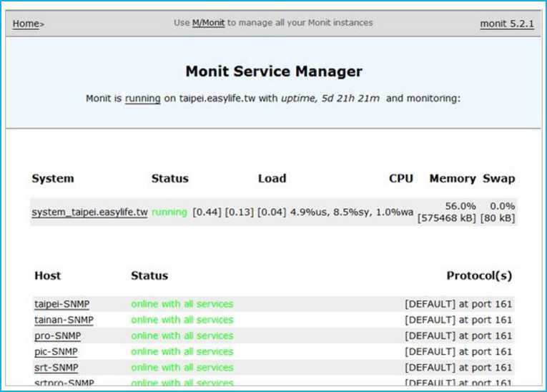Viewport: 547px width, 392px height.
Task: Open the Home link
Action: pos(26,24)
